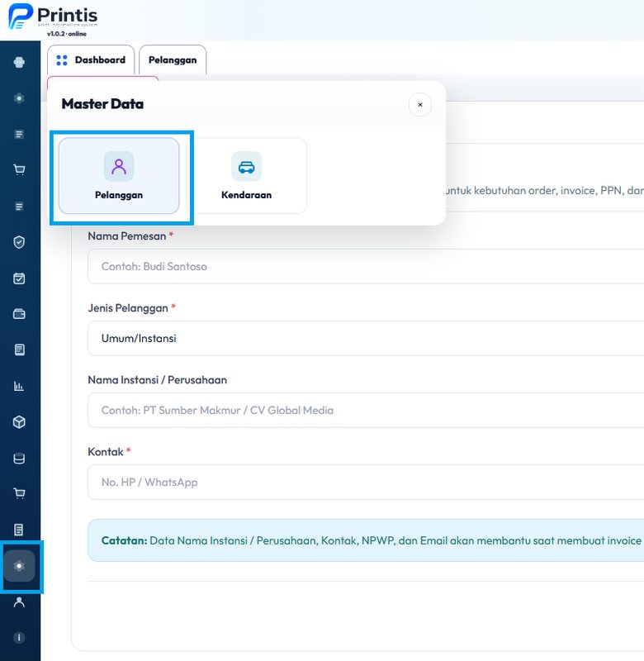
Task: Click the Printis logo
Action: point(53,16)
